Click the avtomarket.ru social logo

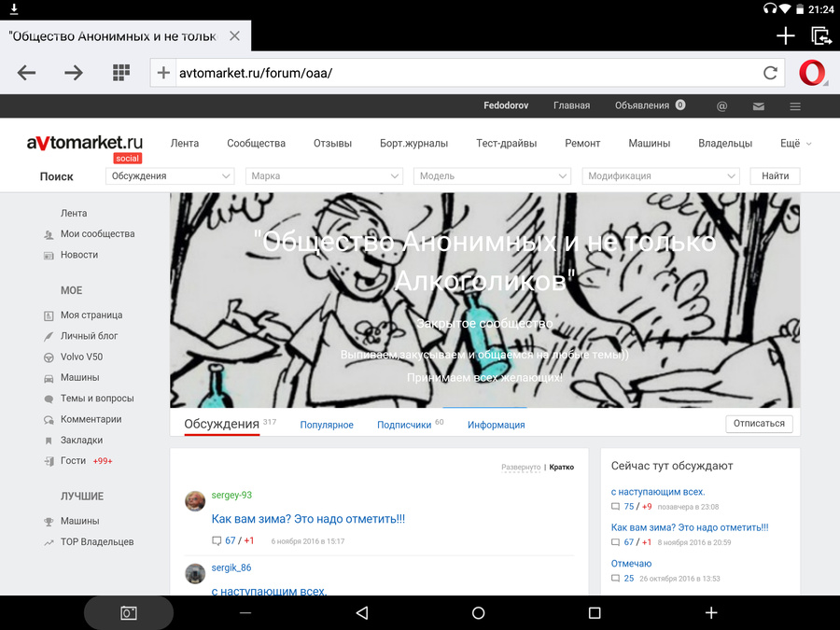(x=85, y=147)
